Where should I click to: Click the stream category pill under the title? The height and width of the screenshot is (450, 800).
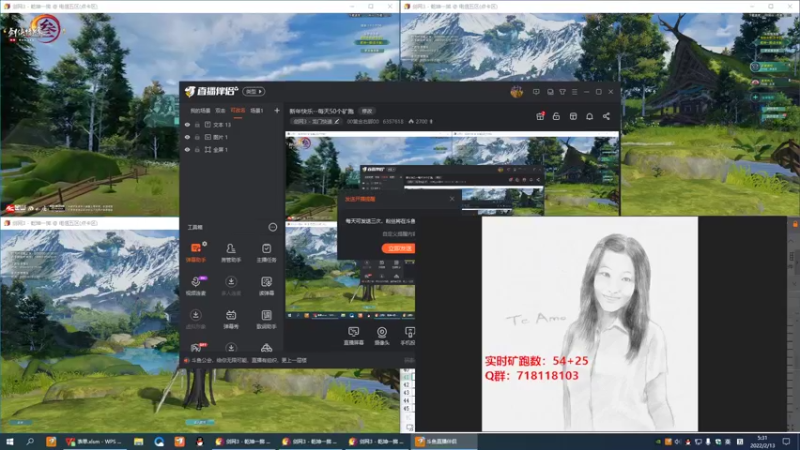[316, 121]
